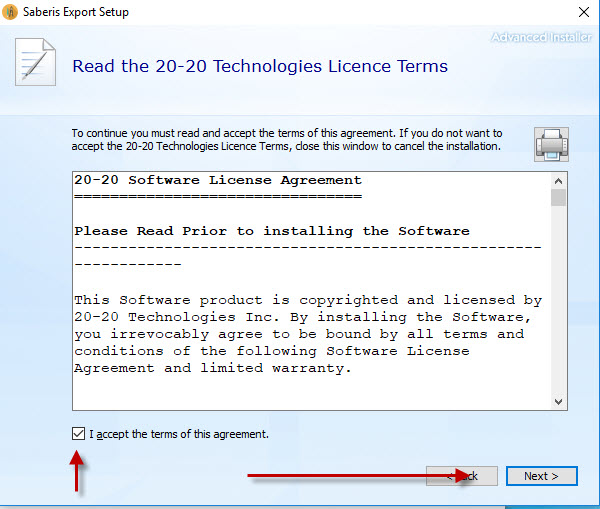Click the printer icon to print licence
This screenshot has width=600, height=509.
[x=551, y=145]
